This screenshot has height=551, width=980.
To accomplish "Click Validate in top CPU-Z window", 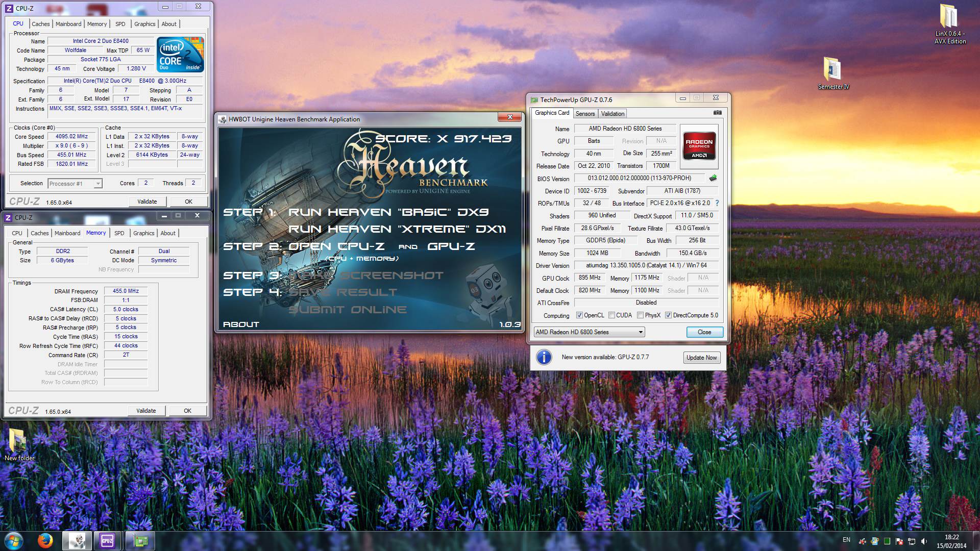I will click(x=147, y=202).
